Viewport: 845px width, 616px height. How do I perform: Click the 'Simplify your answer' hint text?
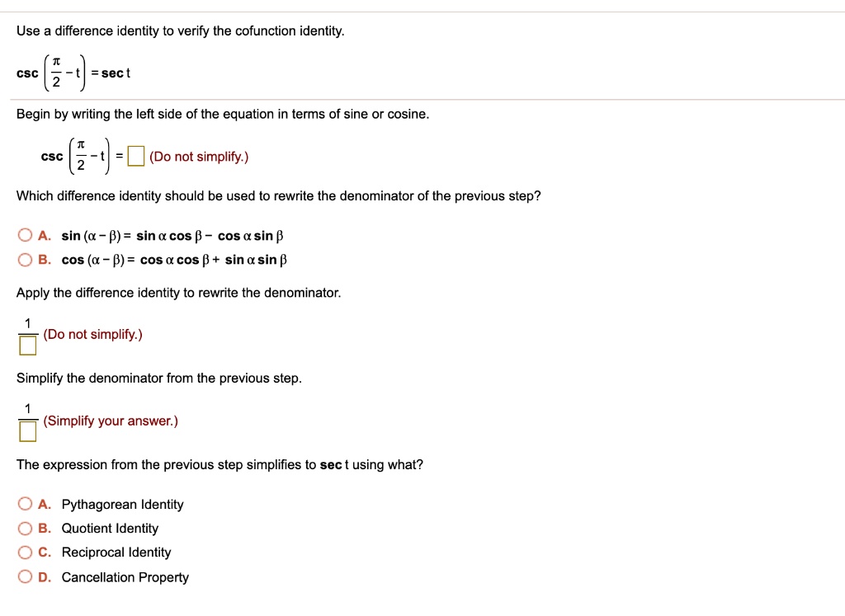pos(111,421)
